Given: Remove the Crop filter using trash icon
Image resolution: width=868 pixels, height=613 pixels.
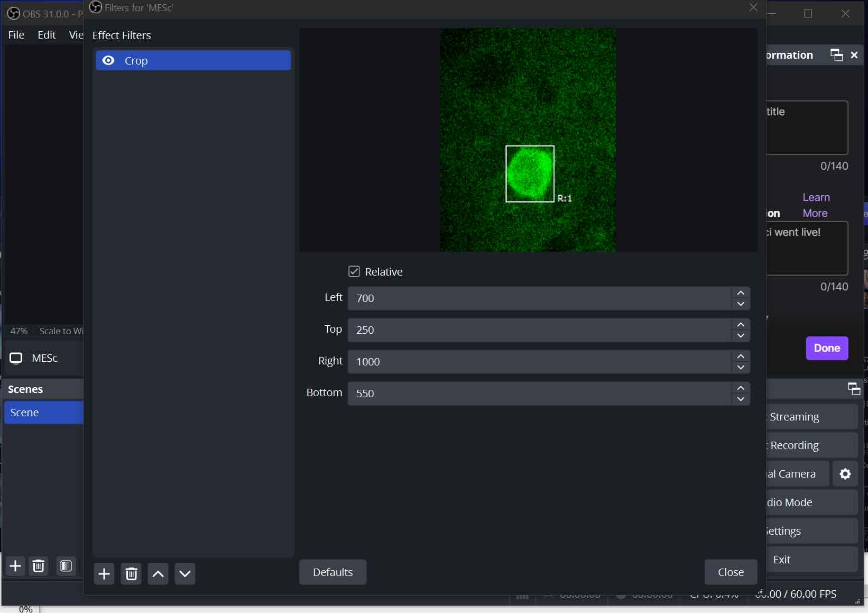Looking at the screenshot, I should tap(131, 574).
